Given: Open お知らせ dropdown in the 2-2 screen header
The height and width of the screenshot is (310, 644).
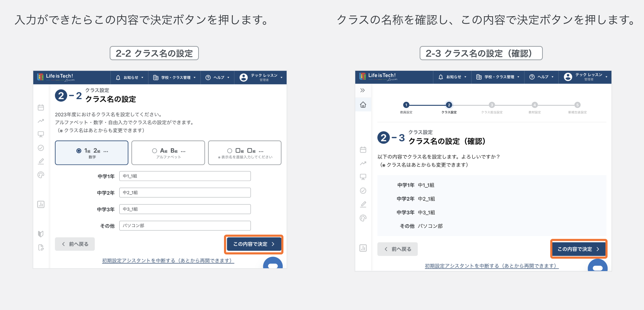Looking at the screenshot, I should coord(130,77).
